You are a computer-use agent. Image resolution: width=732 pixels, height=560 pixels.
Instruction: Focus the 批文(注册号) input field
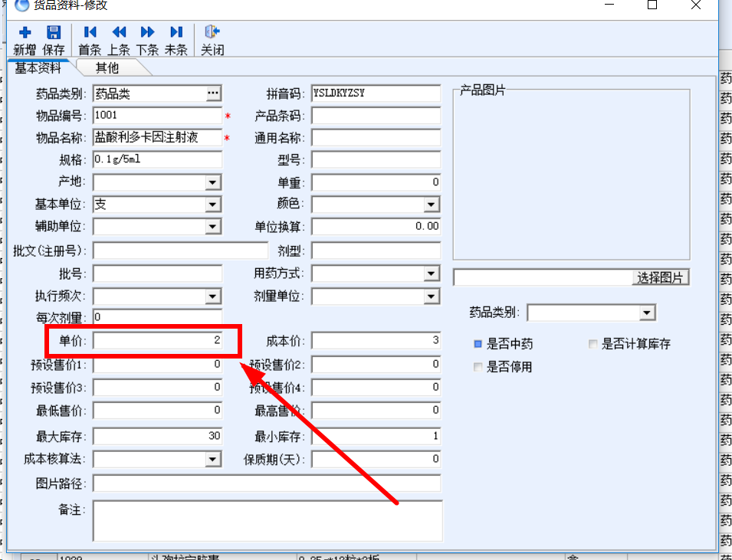[181, 251]
